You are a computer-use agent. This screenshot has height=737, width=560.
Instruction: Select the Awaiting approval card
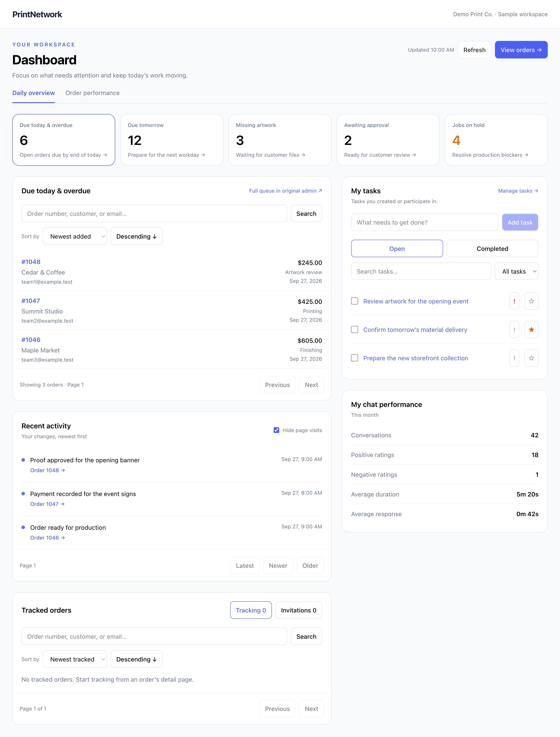click(x=388, y=140)
